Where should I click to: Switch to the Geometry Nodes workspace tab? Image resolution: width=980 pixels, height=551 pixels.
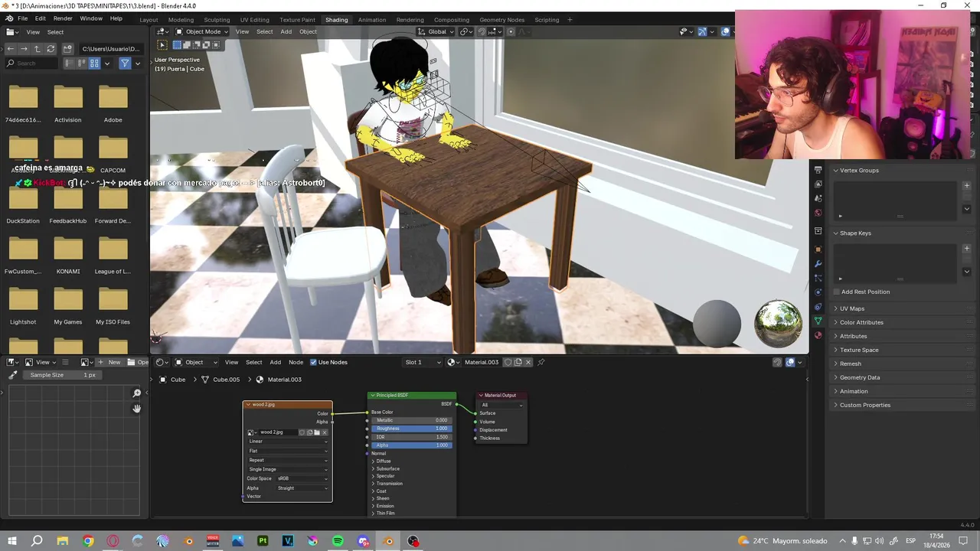pos(501,19)
